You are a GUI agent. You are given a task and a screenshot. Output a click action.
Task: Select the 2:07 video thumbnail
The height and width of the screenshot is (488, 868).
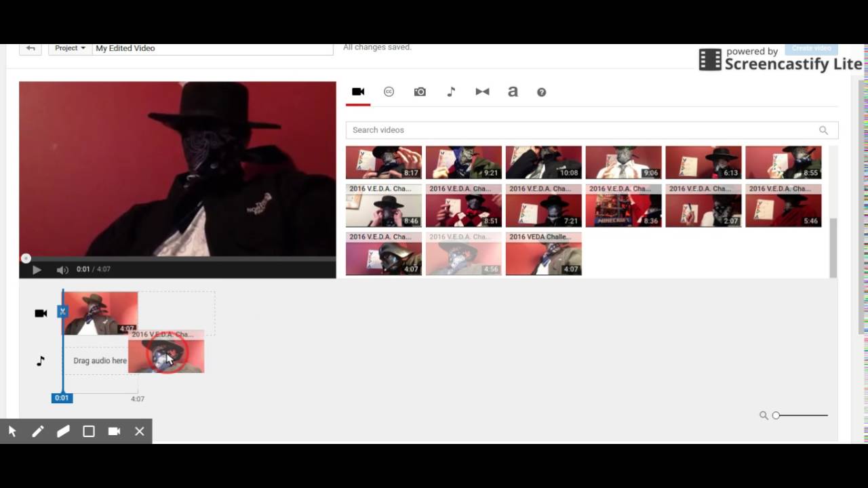703,205
